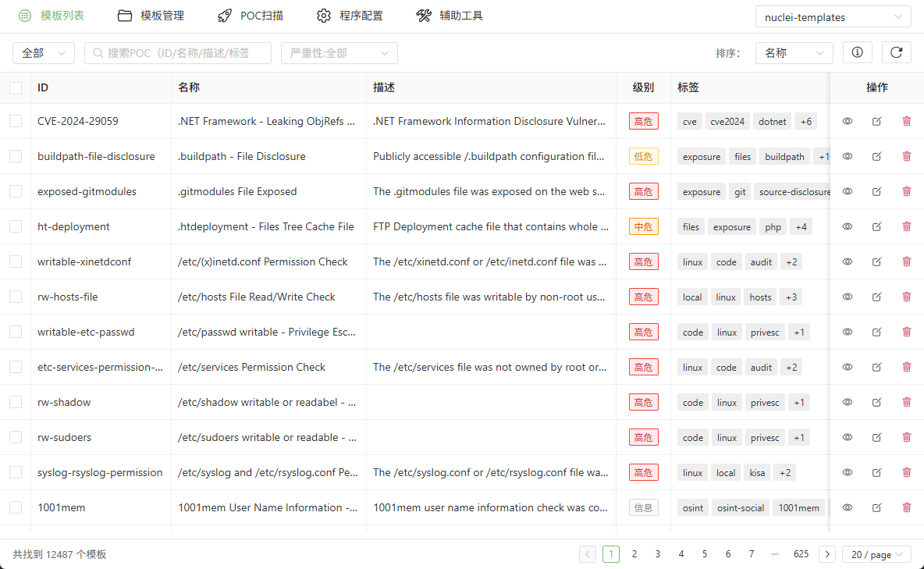View rw-hosts-file template details
The width and height of the screenshot is (924, 569).
click(848, 297)
